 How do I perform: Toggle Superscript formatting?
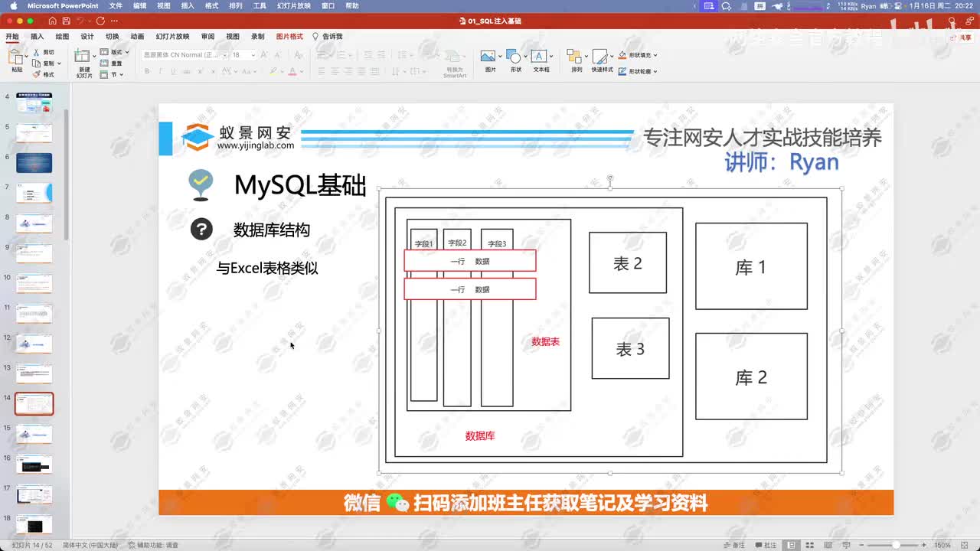pyautogui.click(x=201, y=71)
